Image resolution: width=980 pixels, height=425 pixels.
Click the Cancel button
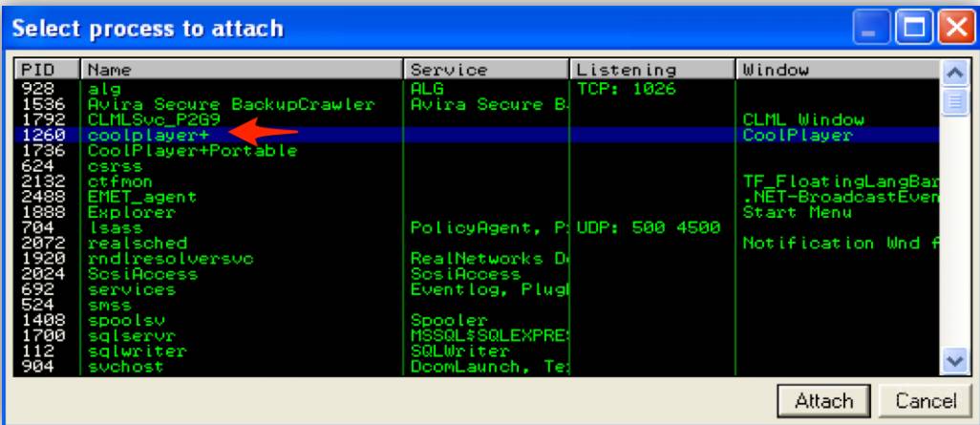coord(926,400)
